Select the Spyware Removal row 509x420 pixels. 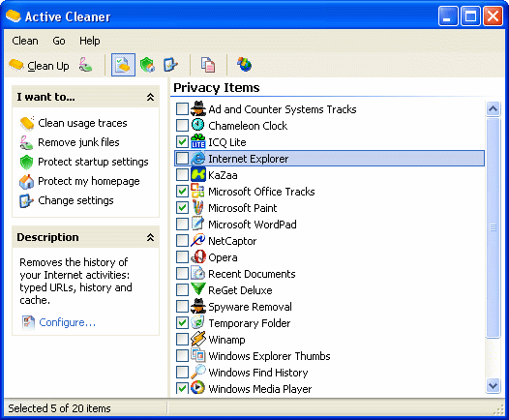(329, 307)
